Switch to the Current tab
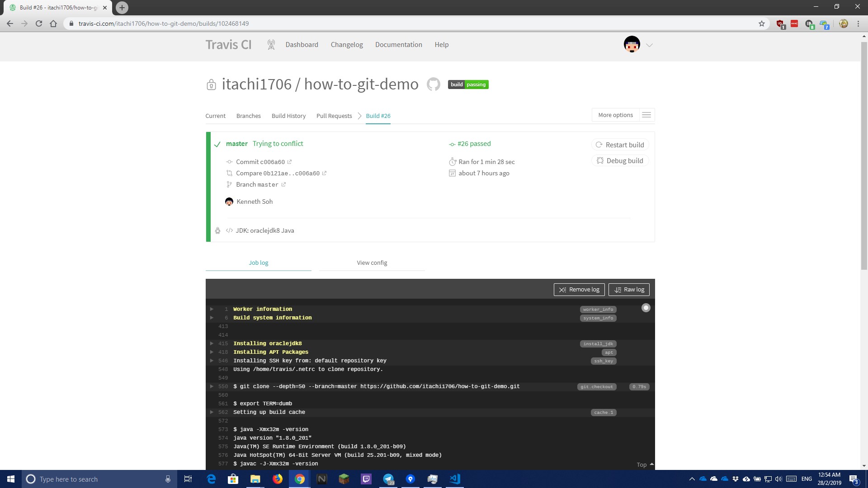Screen dimensions: 868x488 point(215,116)
